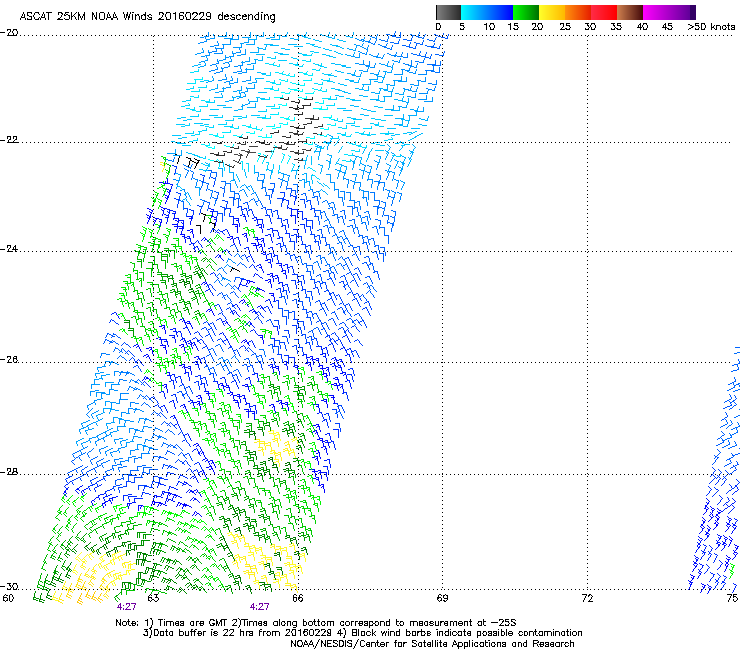Click the 'NOAA/NESDIS/Center for Satellite Applications and Research' credit
The height and width of the screenshot is (650, 740).
432,644
